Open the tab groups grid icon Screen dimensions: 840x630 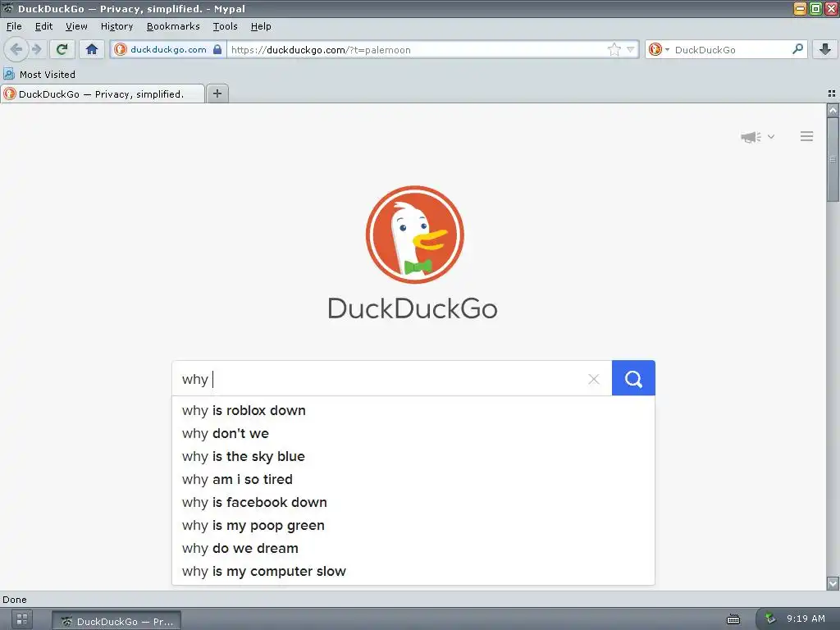click(832, 94)
